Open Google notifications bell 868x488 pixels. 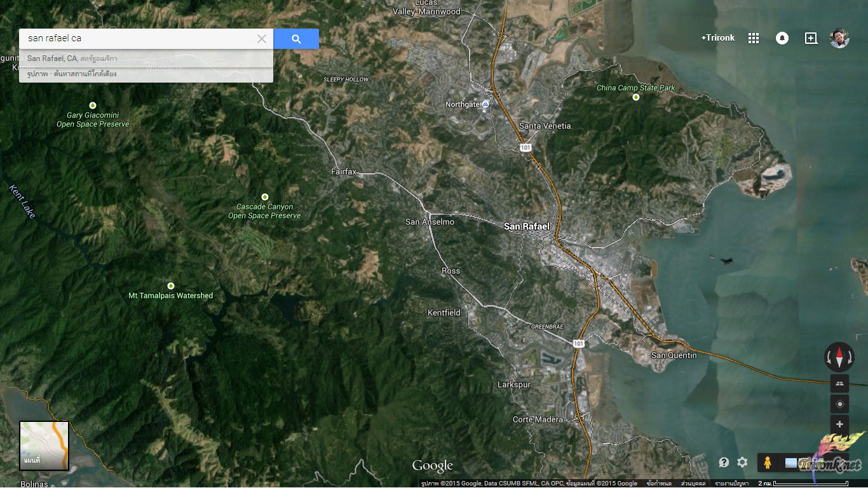[x=782, y=38]
